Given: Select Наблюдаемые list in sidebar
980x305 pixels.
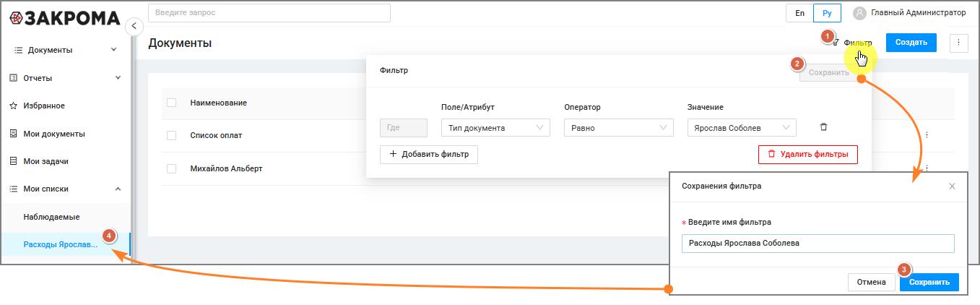Looking at the screenshot, I should [51, 217].
